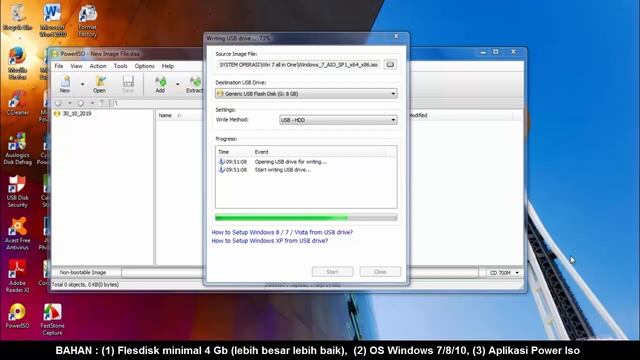Viewport: 640px width, 360px height.
Task: Open Windows 8/7/Vista USB setup link
Action: pyautogui.click(x=282, y=232)
